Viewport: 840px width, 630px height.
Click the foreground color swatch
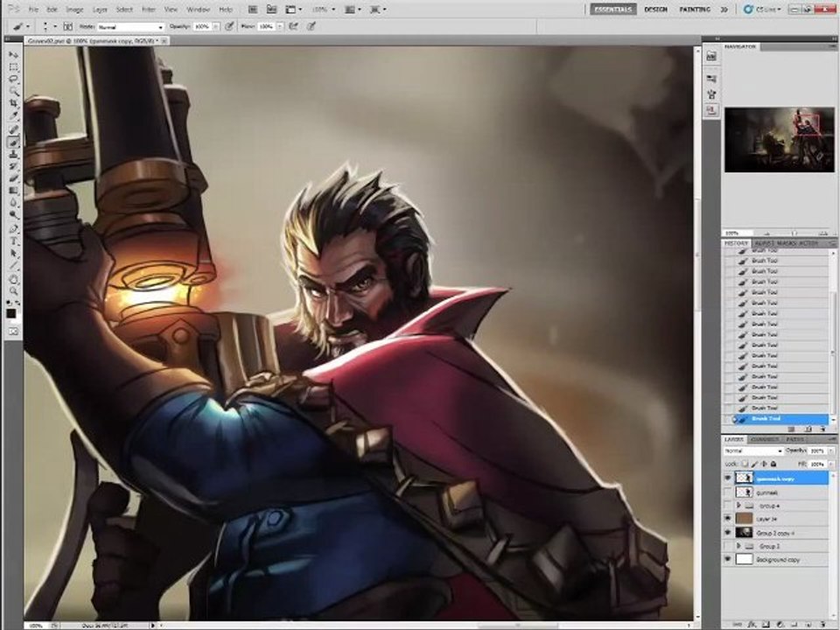click(x=10, y=314)
